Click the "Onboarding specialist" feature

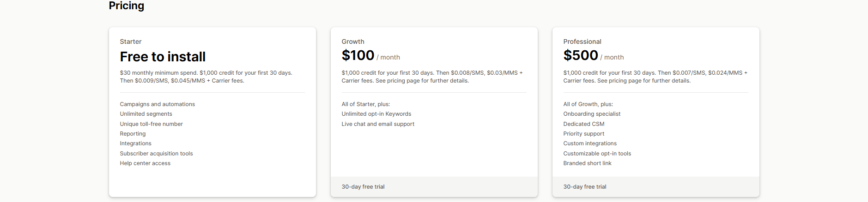click(x=592, y=114)
